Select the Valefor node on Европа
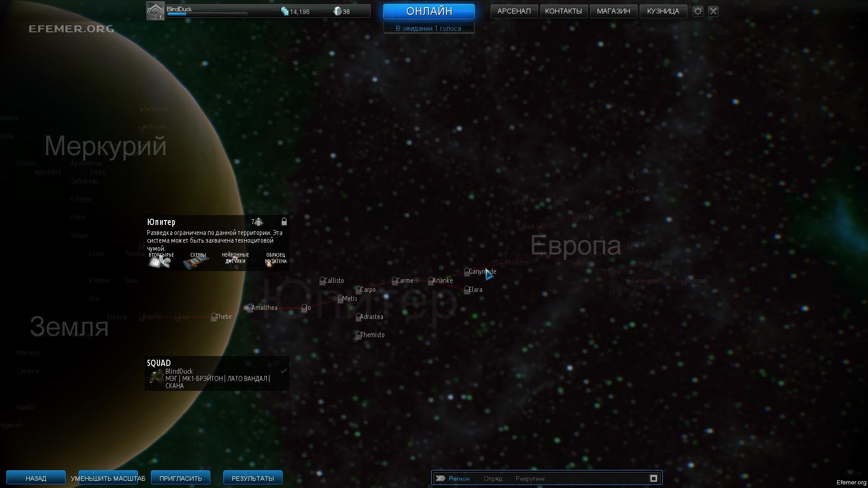Viewport: 868px width, 488px height. click(623, 272)
